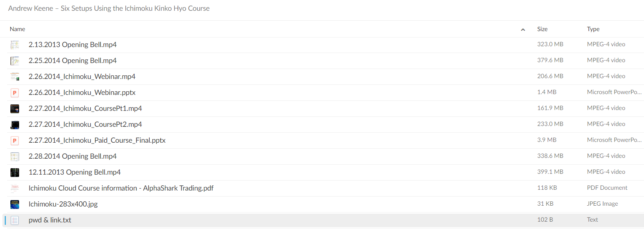This screenshot has width=644, height=234.
Task: Click the 2.26.2014_Ichimoku_Webinar.mp4 thumbnail icon
Action: tap(15, 77)
